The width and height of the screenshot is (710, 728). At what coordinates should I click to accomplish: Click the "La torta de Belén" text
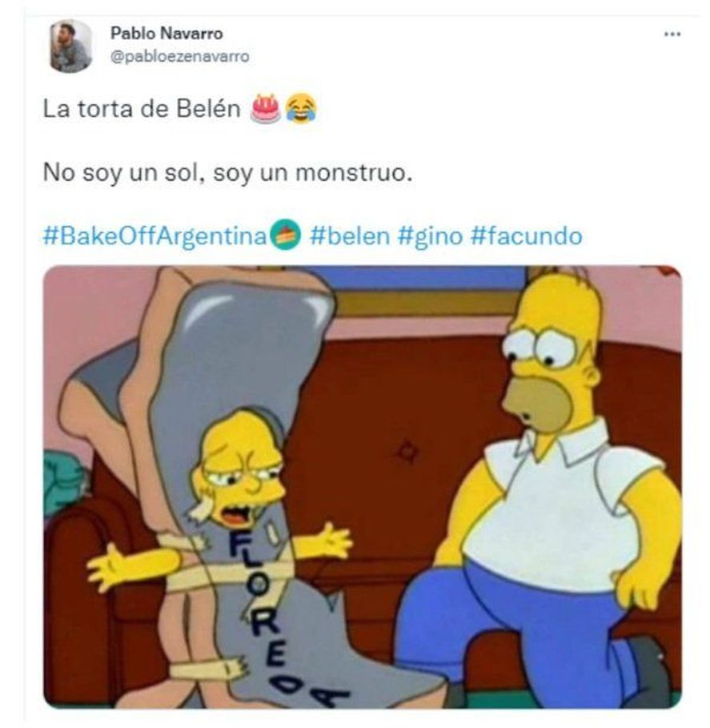142,109
